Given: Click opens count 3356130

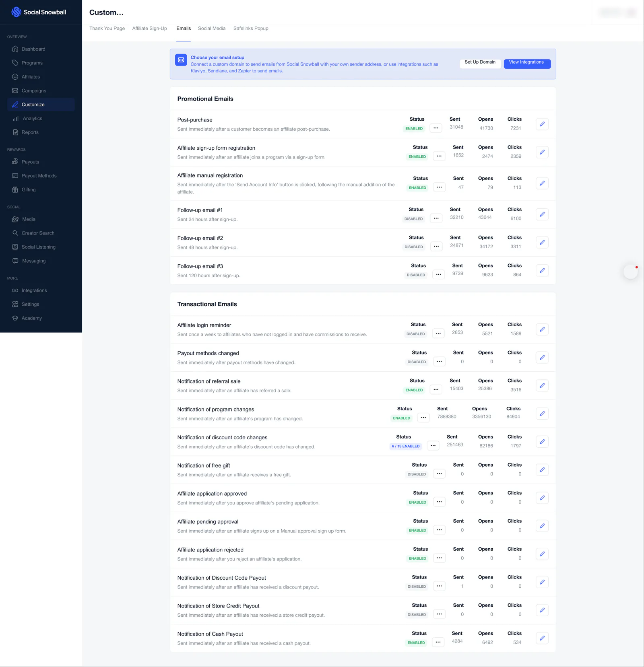Looking at the screenshot, I should pyautogui.click(x=481, y=417).
